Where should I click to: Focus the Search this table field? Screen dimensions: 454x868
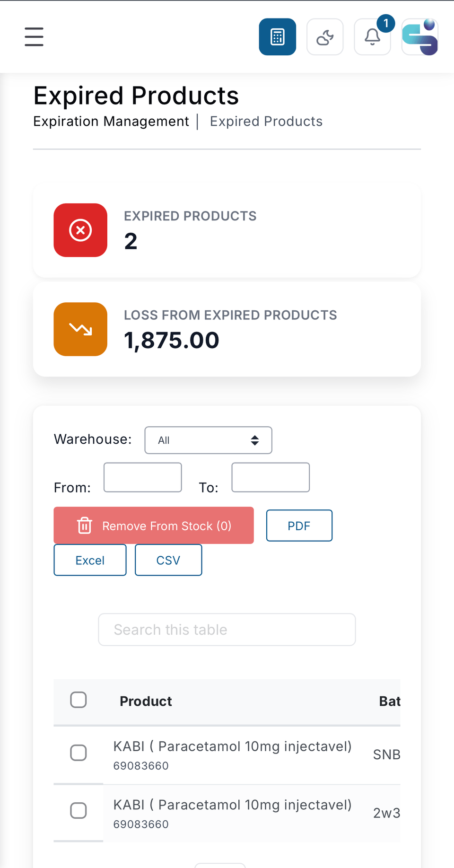pos(227,630)
